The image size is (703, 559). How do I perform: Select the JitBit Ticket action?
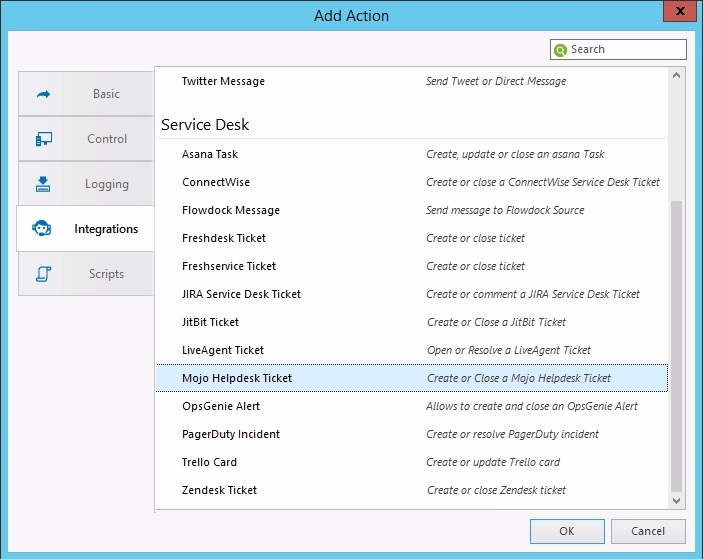412,322
